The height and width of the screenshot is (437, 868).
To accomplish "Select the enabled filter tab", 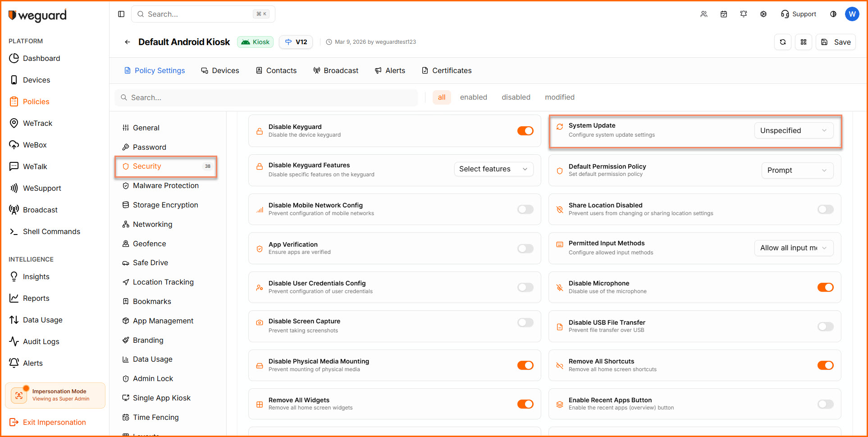I will pos(473,97).
